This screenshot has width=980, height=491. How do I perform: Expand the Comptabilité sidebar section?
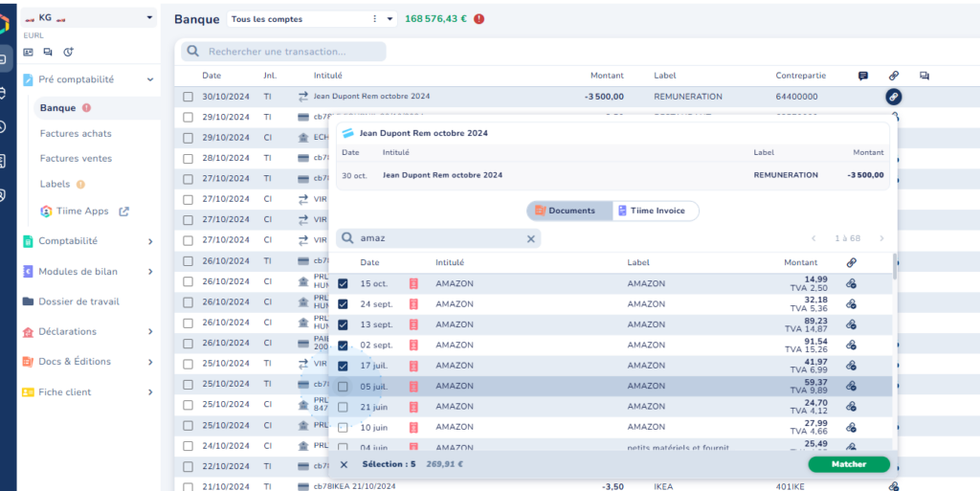[x=150, y=241]
